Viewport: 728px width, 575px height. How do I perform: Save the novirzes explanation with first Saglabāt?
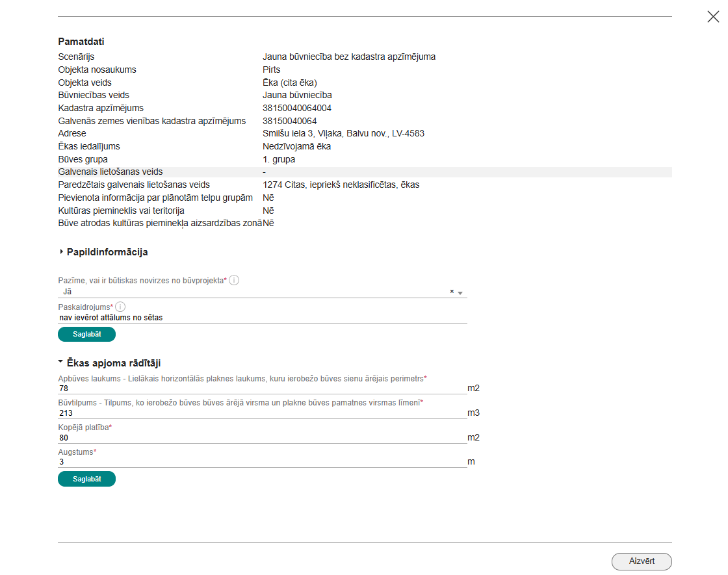[x=87, y=334]
